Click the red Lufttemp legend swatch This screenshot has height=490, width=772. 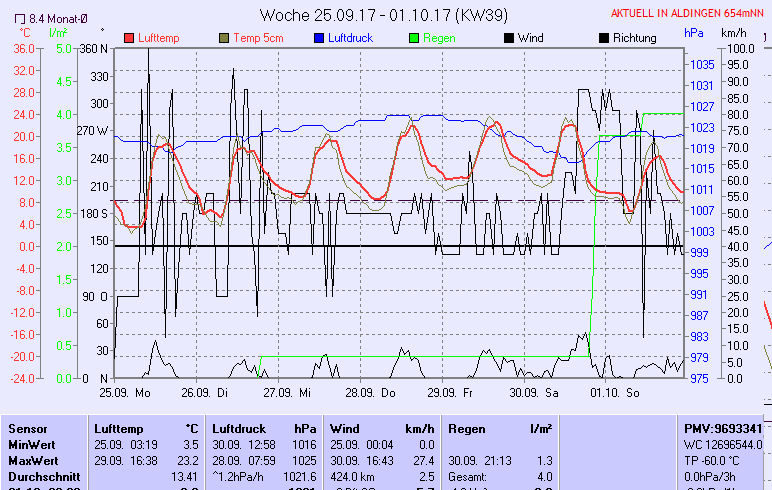coord(129,38)
